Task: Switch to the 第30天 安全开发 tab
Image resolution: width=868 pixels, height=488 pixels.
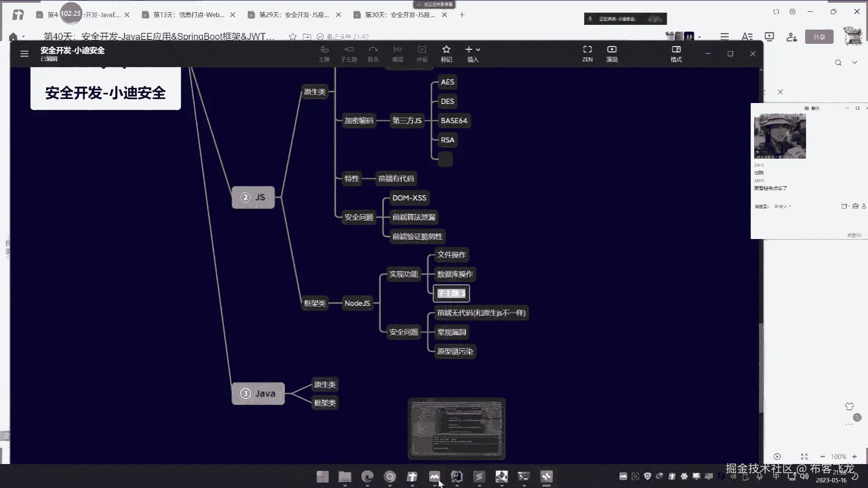Action: coord(400,15)
